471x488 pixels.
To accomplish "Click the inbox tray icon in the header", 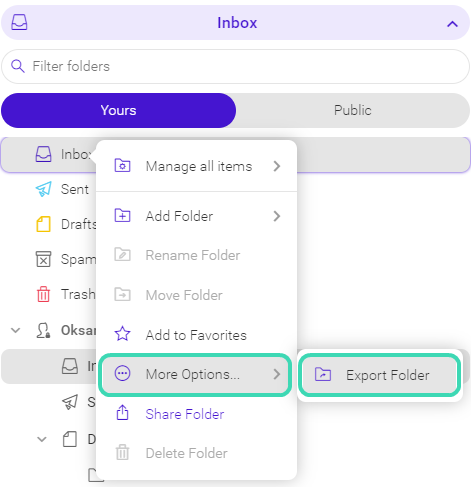I will [x=19, y=23].
